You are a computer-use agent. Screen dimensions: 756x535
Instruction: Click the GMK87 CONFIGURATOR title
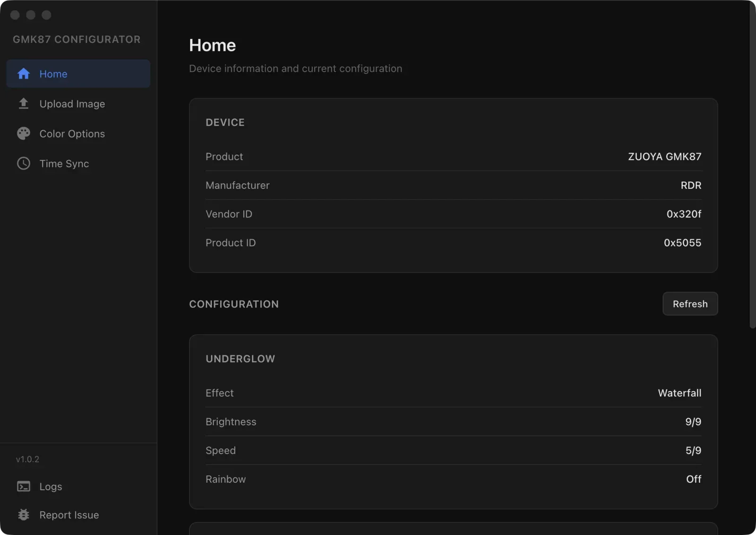click(x=77, y=39)
